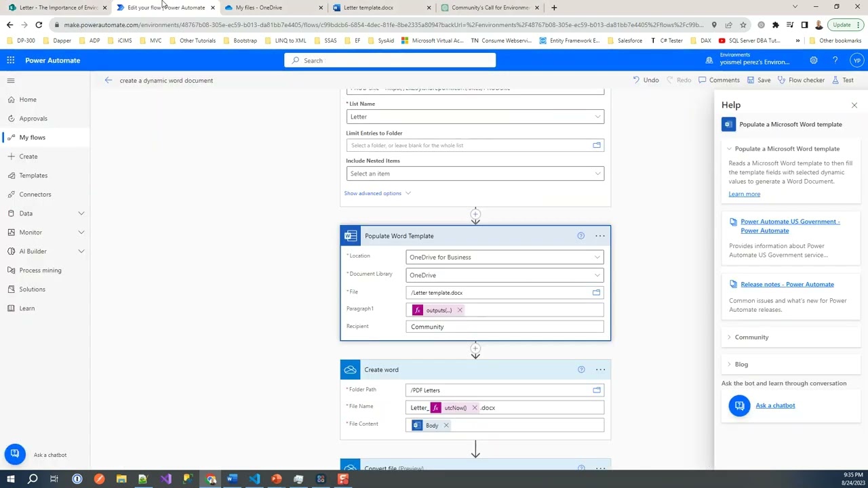
Task: Click the Test button
Action: (842, 80)
